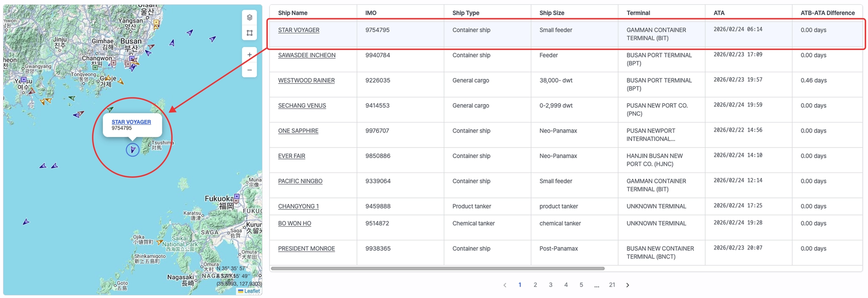Image resolution: width=868 pixels, height=298 pixels.
Task: Open STAR VOYAGER link in map popup
Action: (x=131, y=122)
